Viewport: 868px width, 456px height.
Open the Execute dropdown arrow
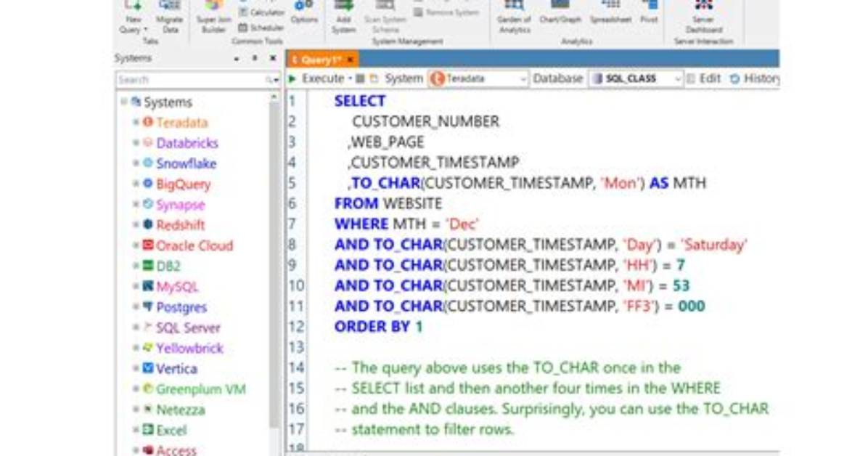(351, 78)
